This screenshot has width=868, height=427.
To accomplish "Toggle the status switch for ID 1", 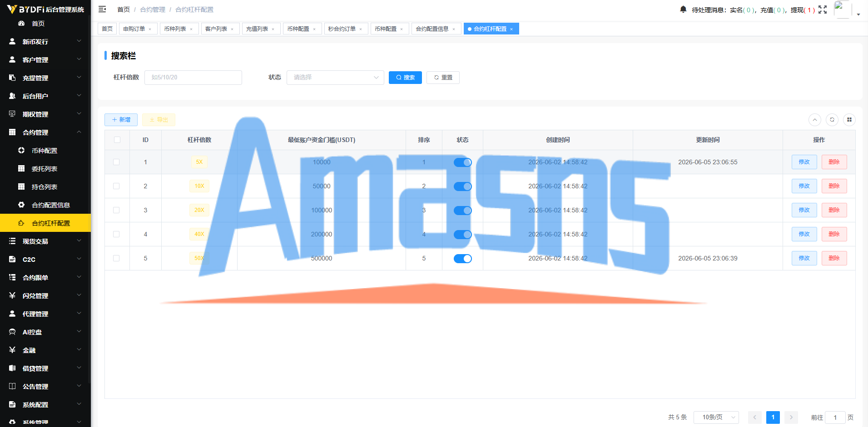I will [x=462, y=162].
